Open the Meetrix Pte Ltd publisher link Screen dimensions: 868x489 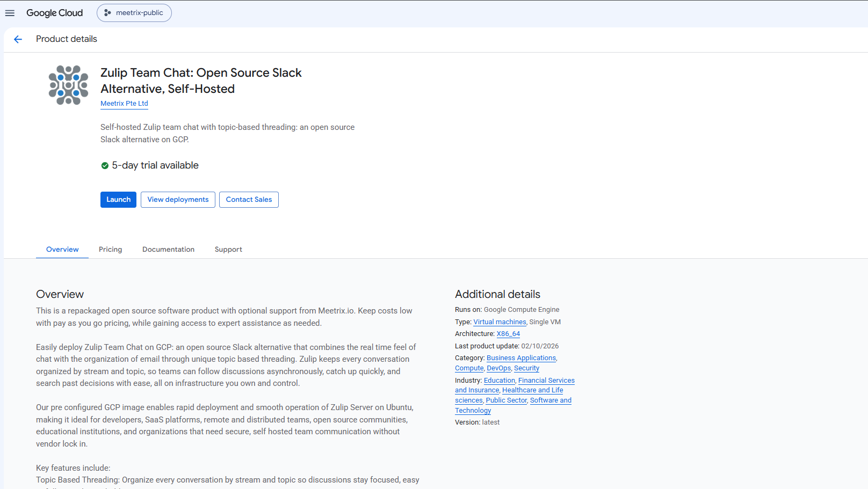pyautogui.click(x=124, y=104)
